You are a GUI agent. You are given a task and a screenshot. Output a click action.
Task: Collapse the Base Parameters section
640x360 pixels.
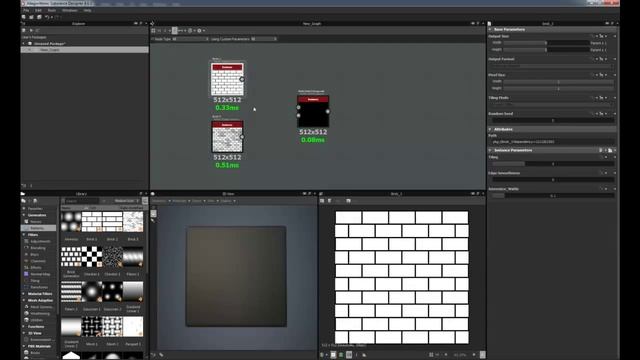coord(490,29)
